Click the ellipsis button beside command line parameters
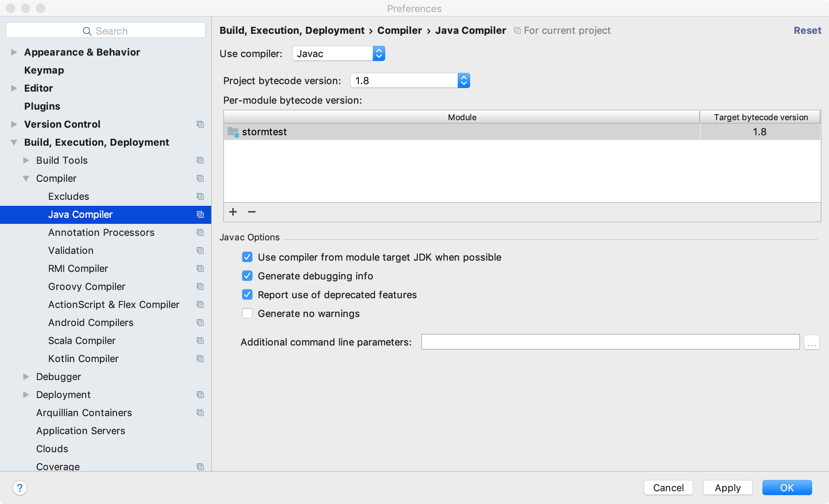The height and width of the screenshot is (504, 829). [x=811, y=342]
